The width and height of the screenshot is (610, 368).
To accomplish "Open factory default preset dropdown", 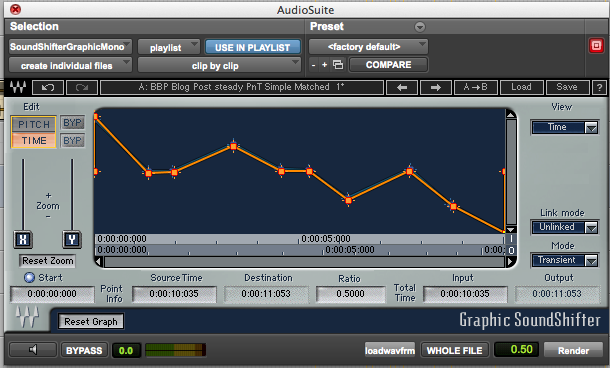I will pyautogui.click(x=368, y=47).
